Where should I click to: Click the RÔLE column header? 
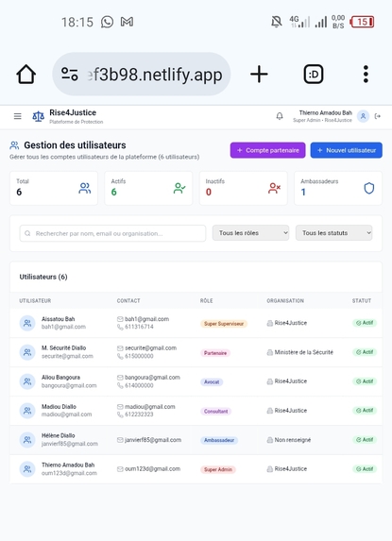(206, 301)
